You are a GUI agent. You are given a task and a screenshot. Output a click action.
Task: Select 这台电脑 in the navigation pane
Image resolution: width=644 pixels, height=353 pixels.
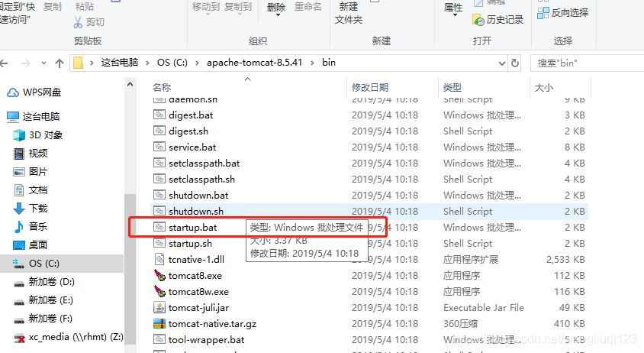34,116
